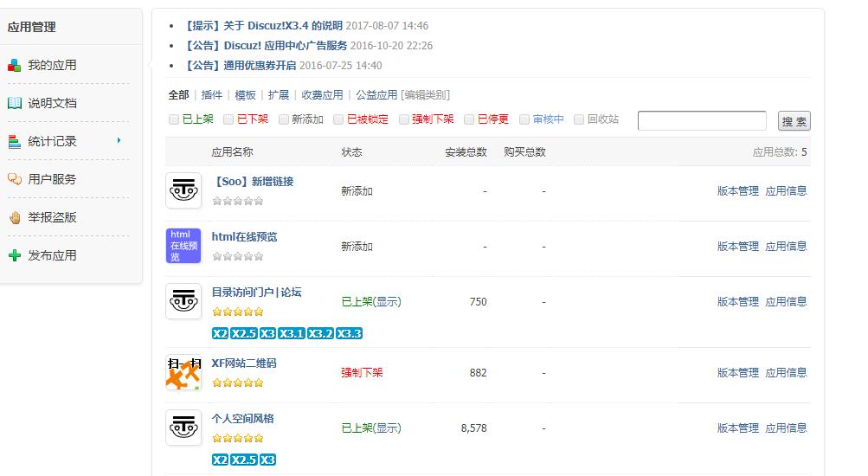Check the 回收站 filter checkbox
868x476 pixels.
tap(578, 119)
